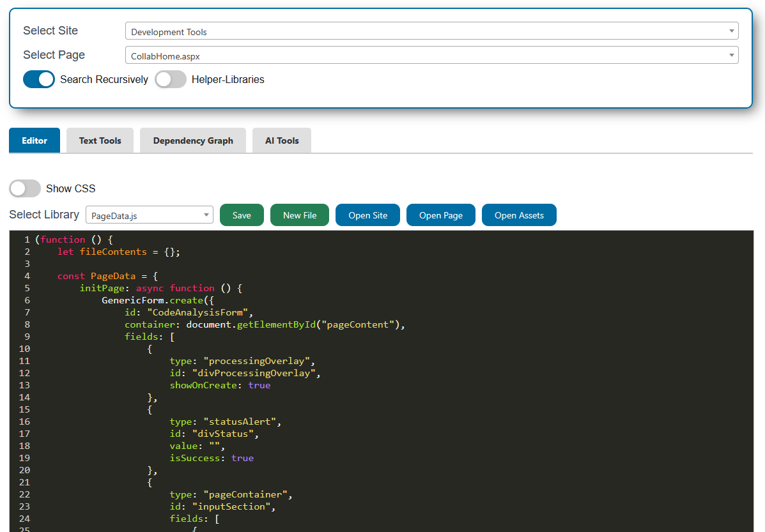765x532 pixels.
Task: Create a file with New File button
Action: [x=300, y=215]
